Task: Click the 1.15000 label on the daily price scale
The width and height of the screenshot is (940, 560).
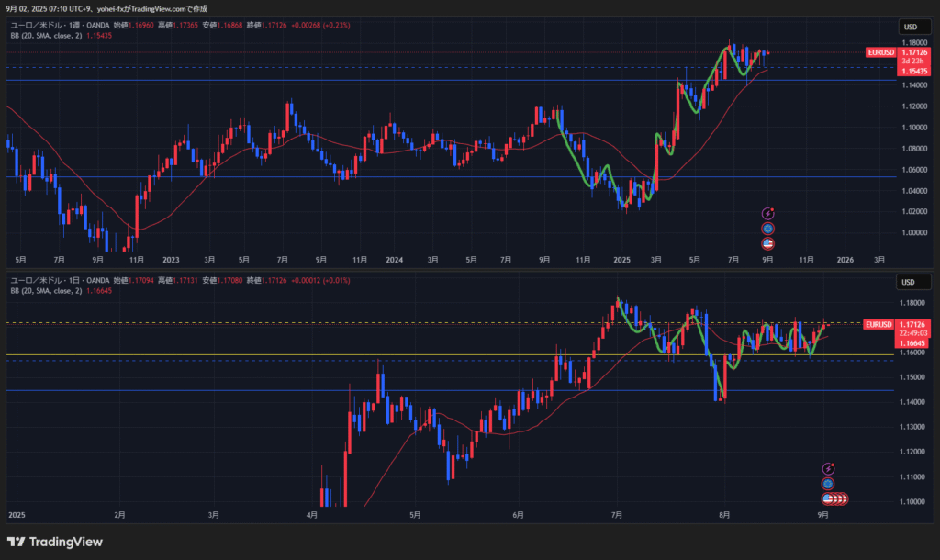Action: coord(912,377)
